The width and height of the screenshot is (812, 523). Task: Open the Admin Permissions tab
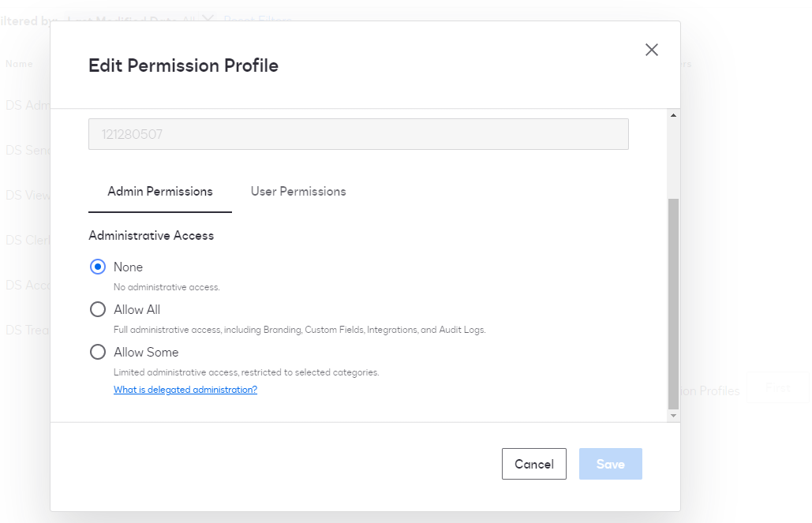tap(160, 192)
